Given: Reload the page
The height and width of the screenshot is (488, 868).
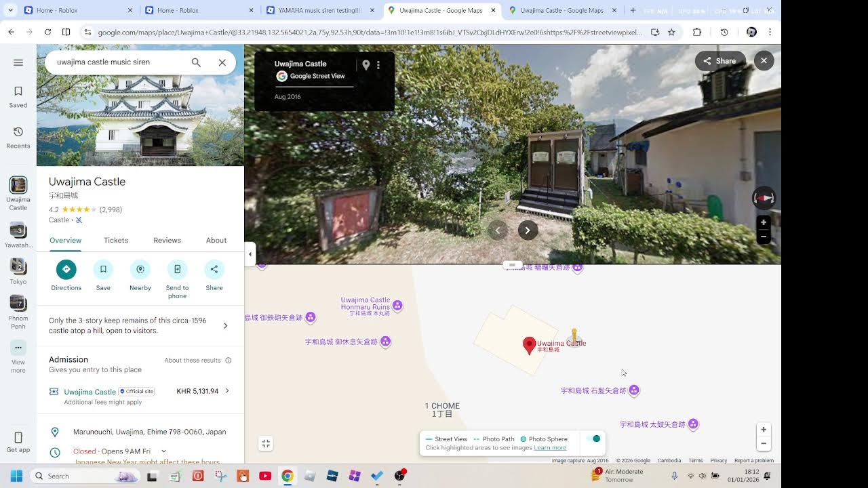Looking at the screenshot, I should pos(47,32).
